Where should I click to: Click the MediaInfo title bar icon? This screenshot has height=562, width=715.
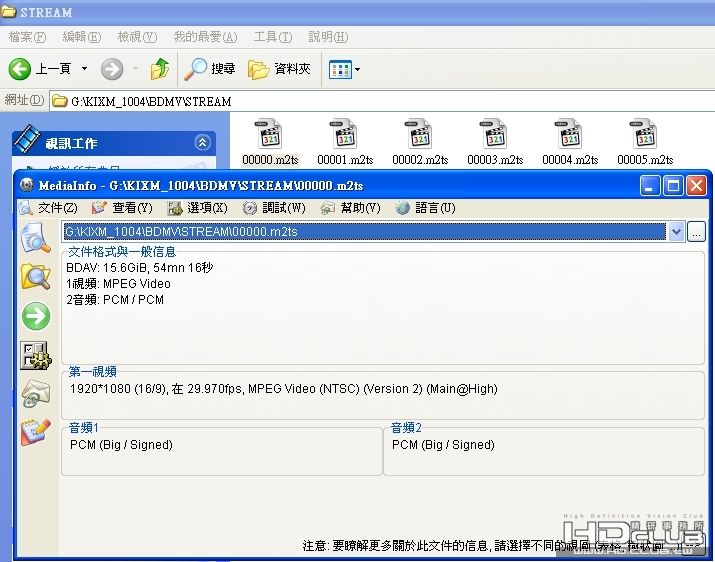coord(27,185)
